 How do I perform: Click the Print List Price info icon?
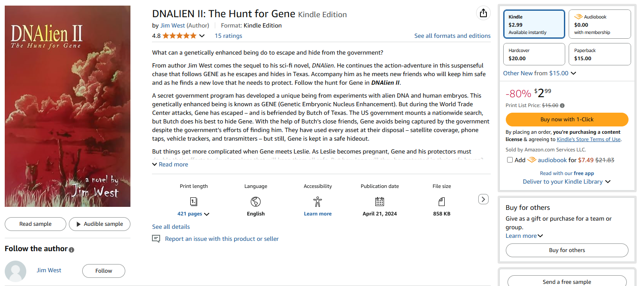tap(562, 105)
